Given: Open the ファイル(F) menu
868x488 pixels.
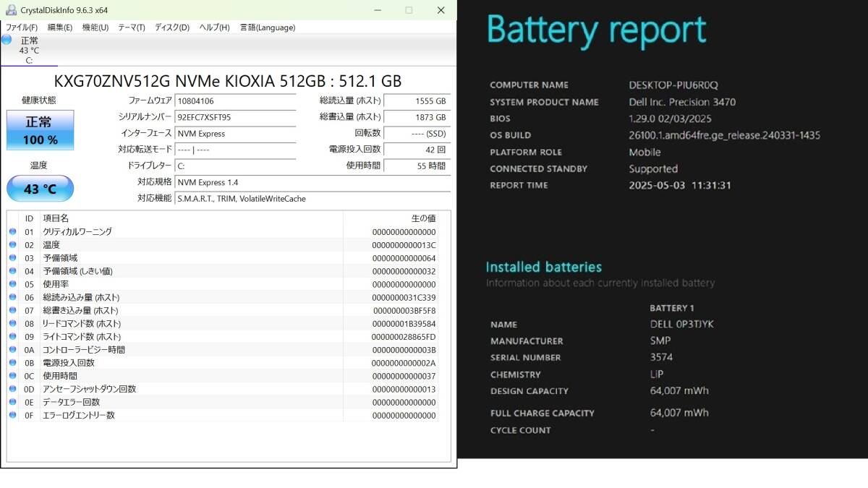Looking at the screenshot, I should pos(22,27).
